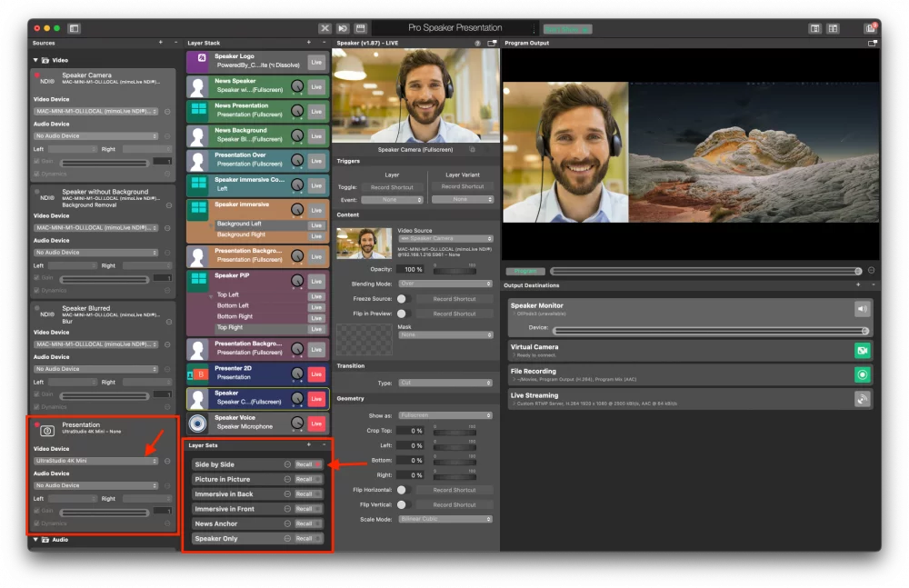Toggle Speaker Monitor audio speaker icon

click(862, 308)
